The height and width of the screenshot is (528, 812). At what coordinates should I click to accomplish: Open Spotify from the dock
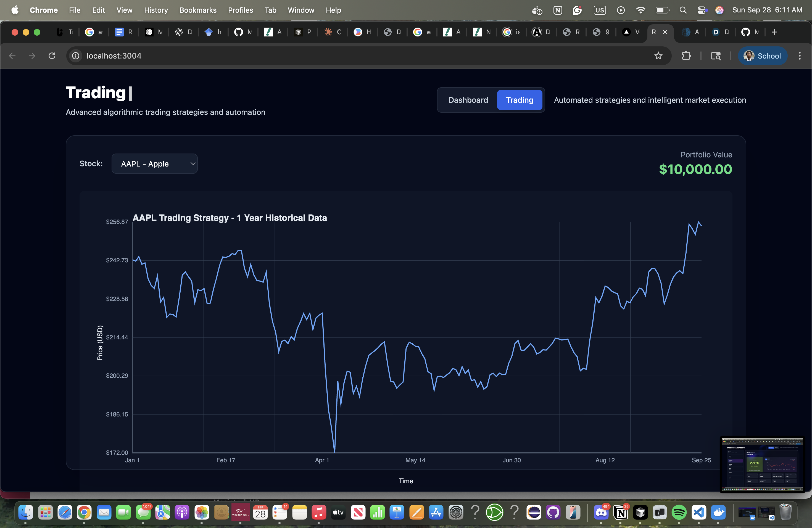click(x=679, y=512)
